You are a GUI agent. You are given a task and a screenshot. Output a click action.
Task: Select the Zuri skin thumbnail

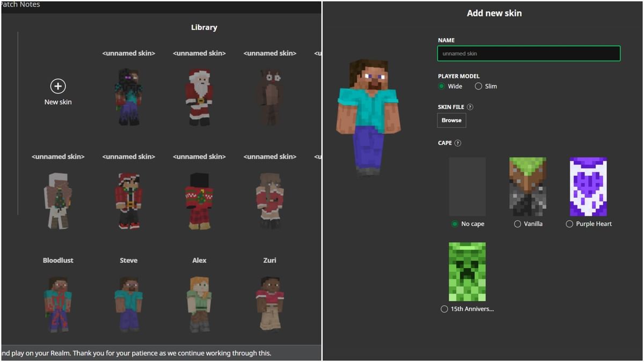tap(269, 303)
